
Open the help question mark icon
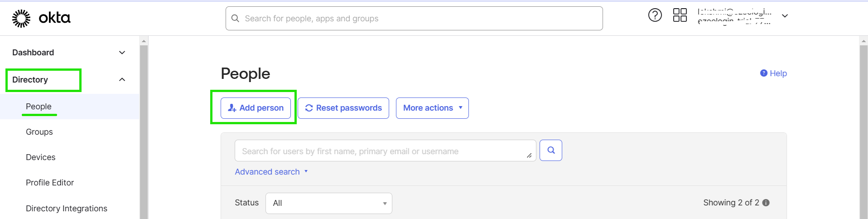point(655,15)
